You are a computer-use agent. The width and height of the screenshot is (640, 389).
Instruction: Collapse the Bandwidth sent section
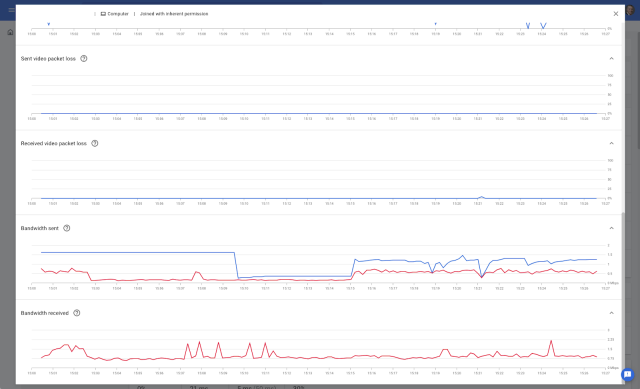tap(611, 228)
